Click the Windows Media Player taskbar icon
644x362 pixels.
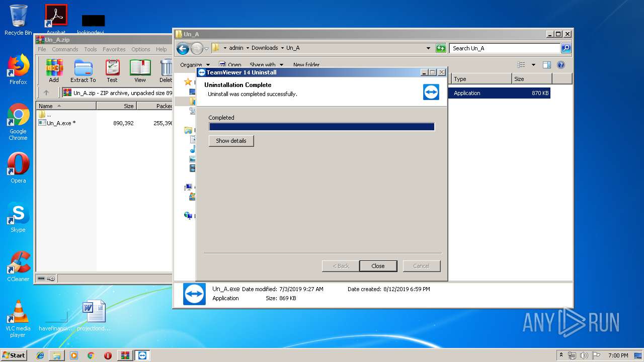74,355
